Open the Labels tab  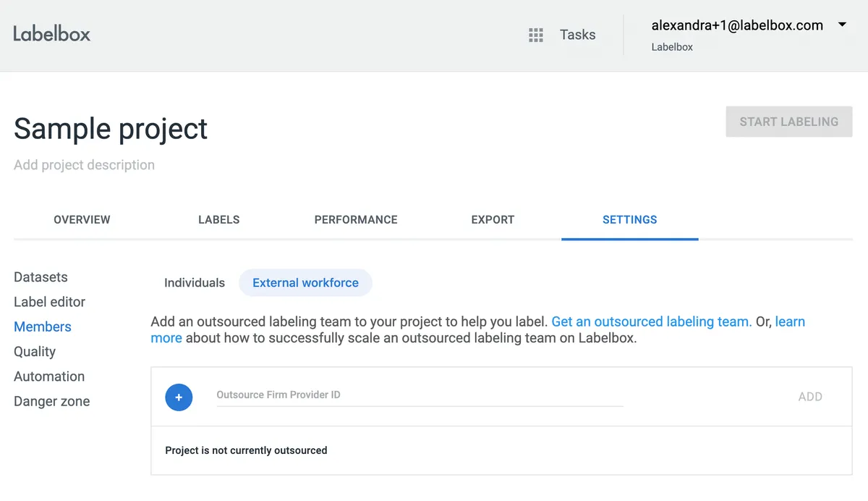[x=218, y=219]
